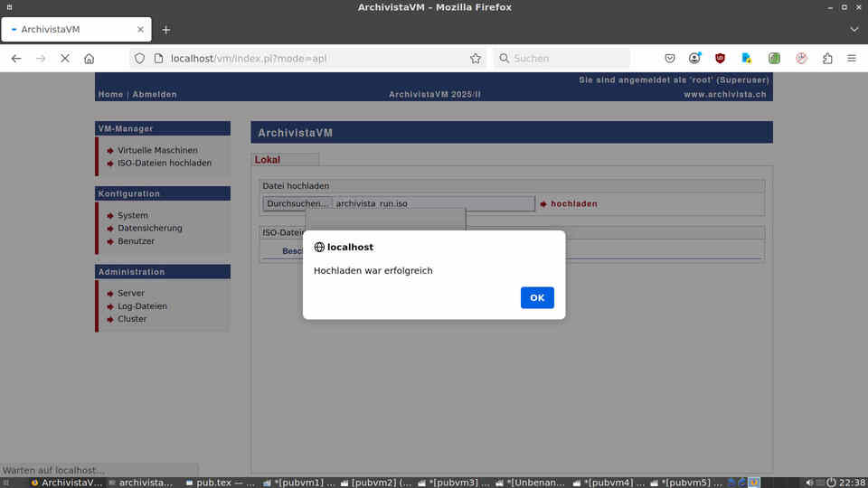Click the forward navigation arrow
The height and width of the screenshot is (488, 868).
point(41,58)
